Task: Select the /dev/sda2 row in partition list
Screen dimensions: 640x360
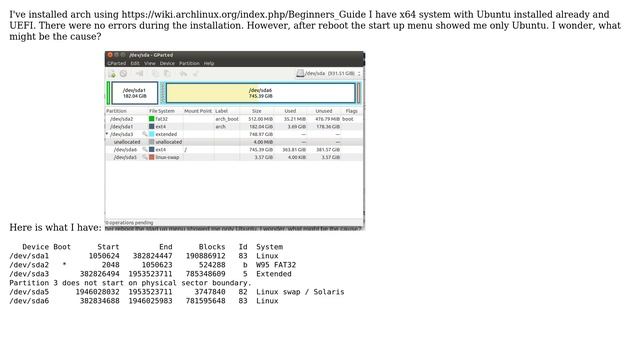Action: [234, 119]
